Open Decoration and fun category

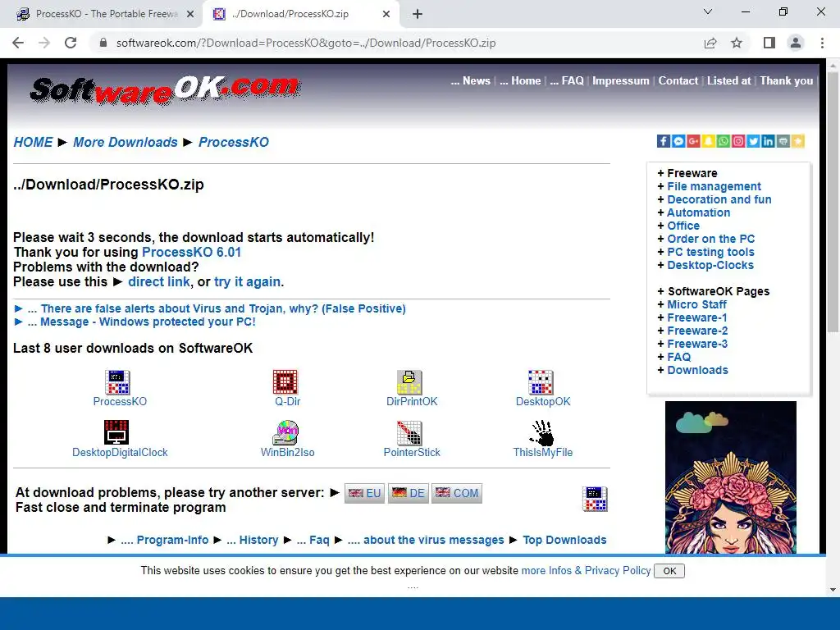point(719,199)
